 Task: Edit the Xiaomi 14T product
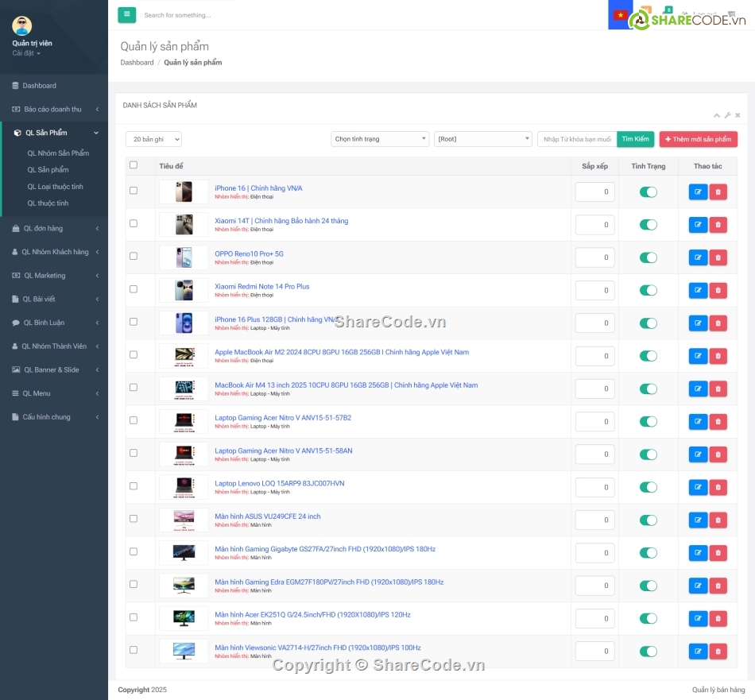[698, 224]
